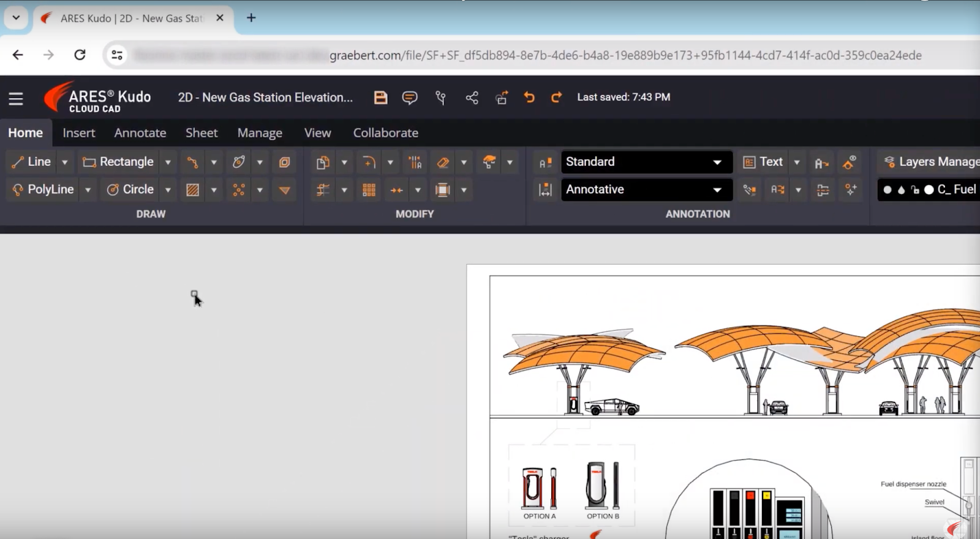This screenshot has width=980, height=539.
Task: Select the Eraser tool icon
Action: (443, 162)
